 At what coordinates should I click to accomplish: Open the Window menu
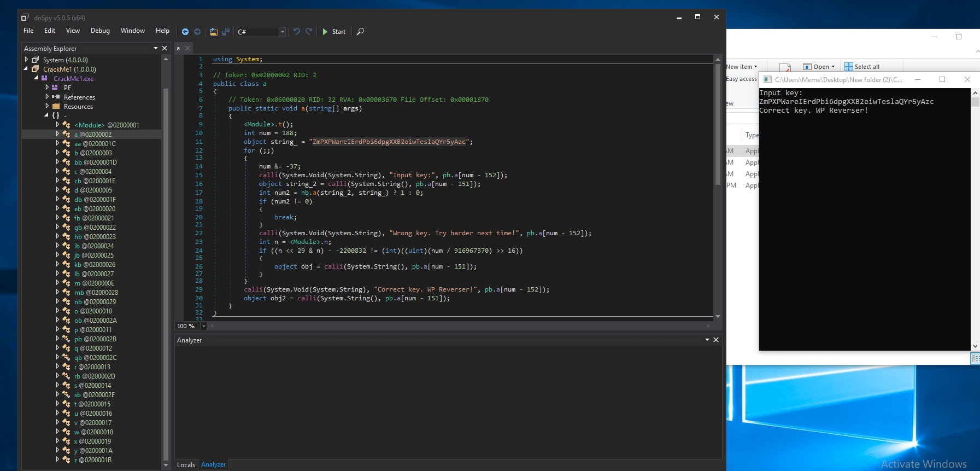[x=133, y=31]
